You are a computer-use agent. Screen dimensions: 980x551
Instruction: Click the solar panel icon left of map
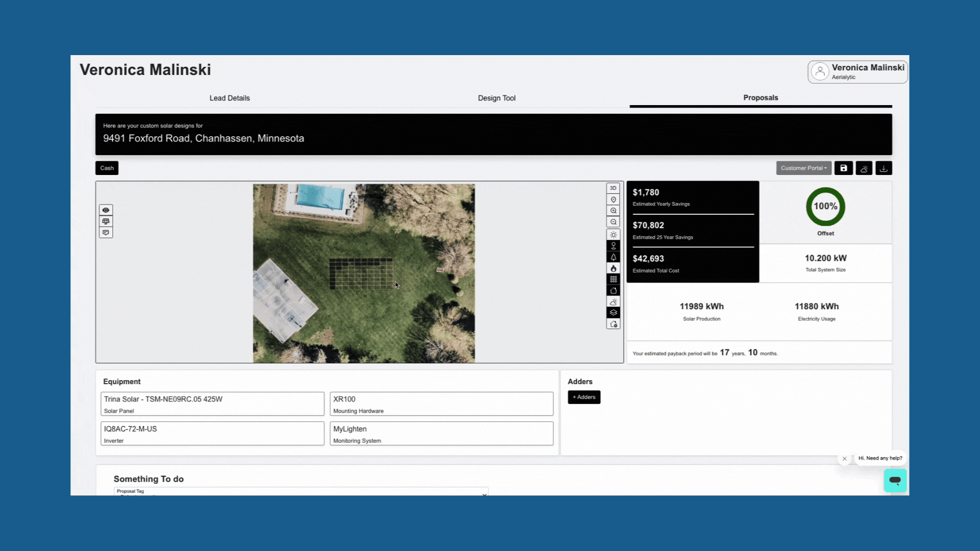click(106, 221)
